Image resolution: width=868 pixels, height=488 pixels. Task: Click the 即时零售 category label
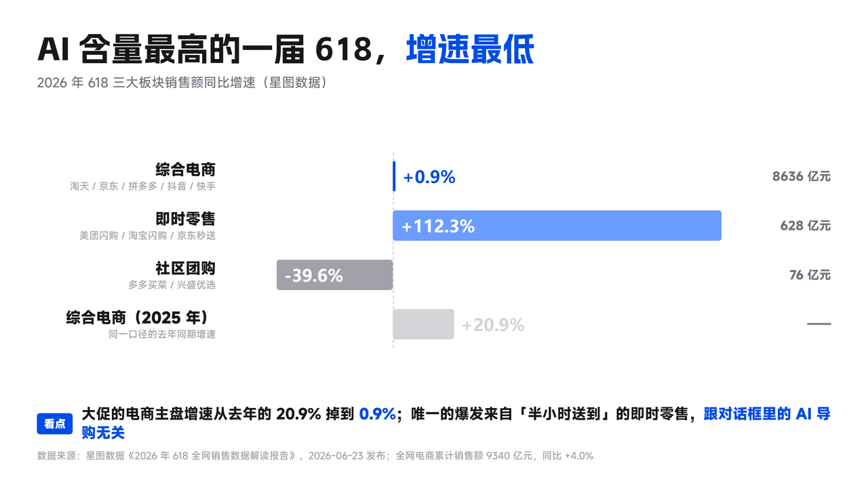click(x=186, y=219)
